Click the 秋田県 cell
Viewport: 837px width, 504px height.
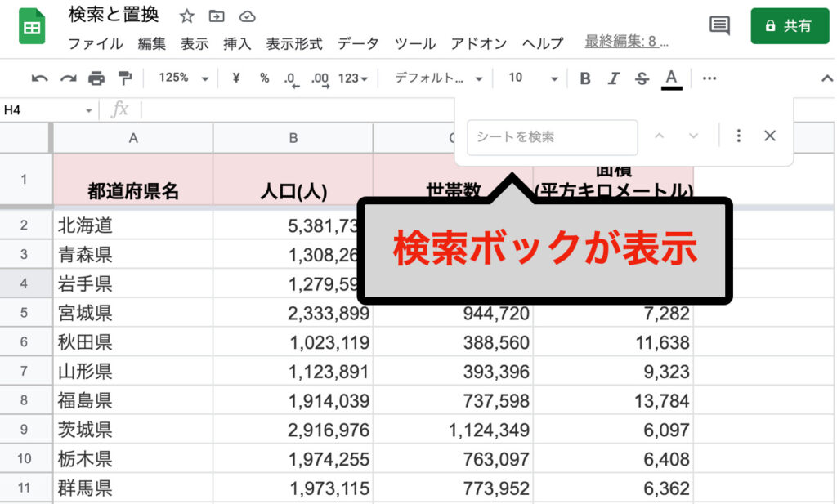133,342
